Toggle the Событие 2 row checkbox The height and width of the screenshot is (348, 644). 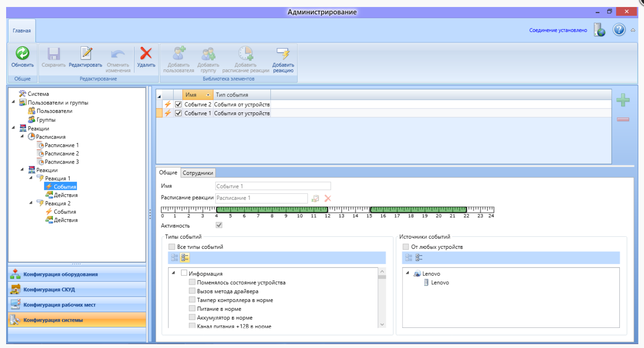[x=178, y=104]
